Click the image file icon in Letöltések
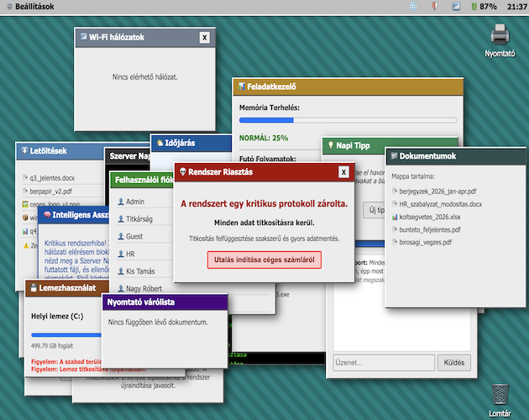The width and height of the screenshot is (529, 420). [x=25, y=204]
